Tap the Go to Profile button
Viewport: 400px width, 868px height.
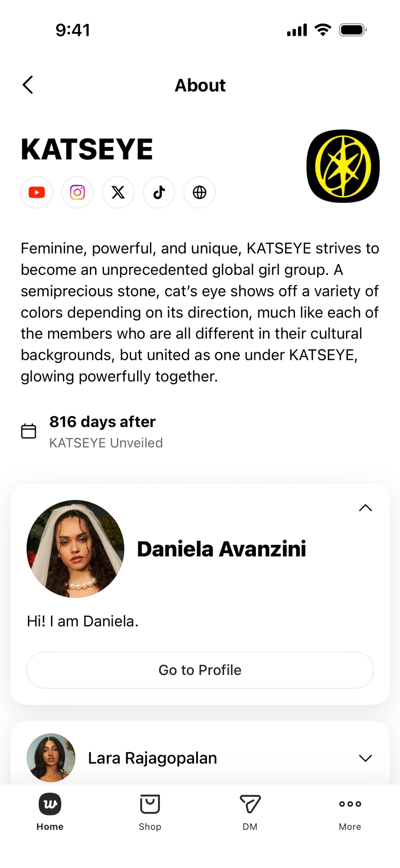click(x=200, y=670)
